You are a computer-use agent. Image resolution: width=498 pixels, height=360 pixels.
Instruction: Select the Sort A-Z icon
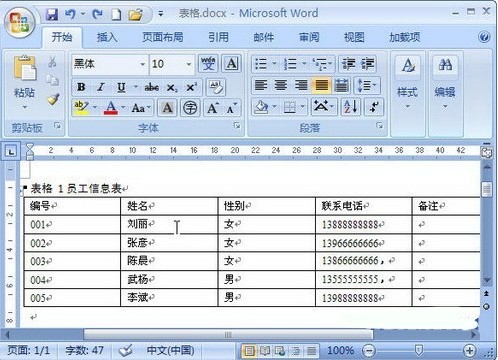[x=351, y=107]
